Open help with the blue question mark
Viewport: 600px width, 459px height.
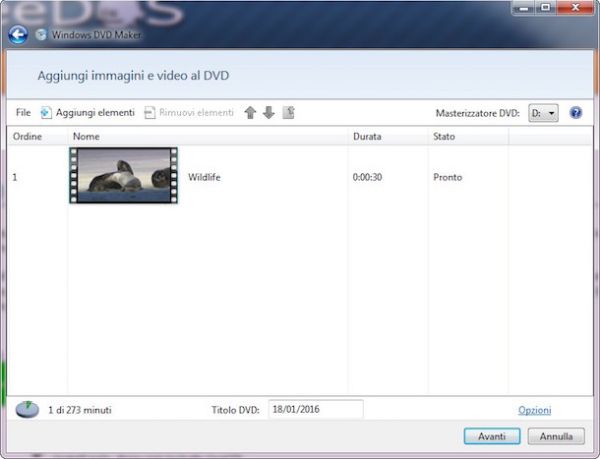[575, 113]
